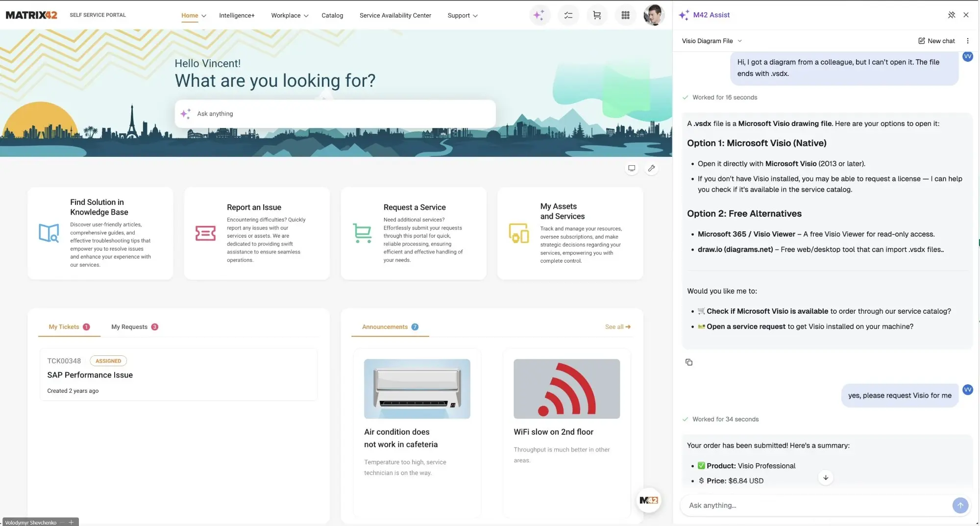Click the user profile avatar

654,15
